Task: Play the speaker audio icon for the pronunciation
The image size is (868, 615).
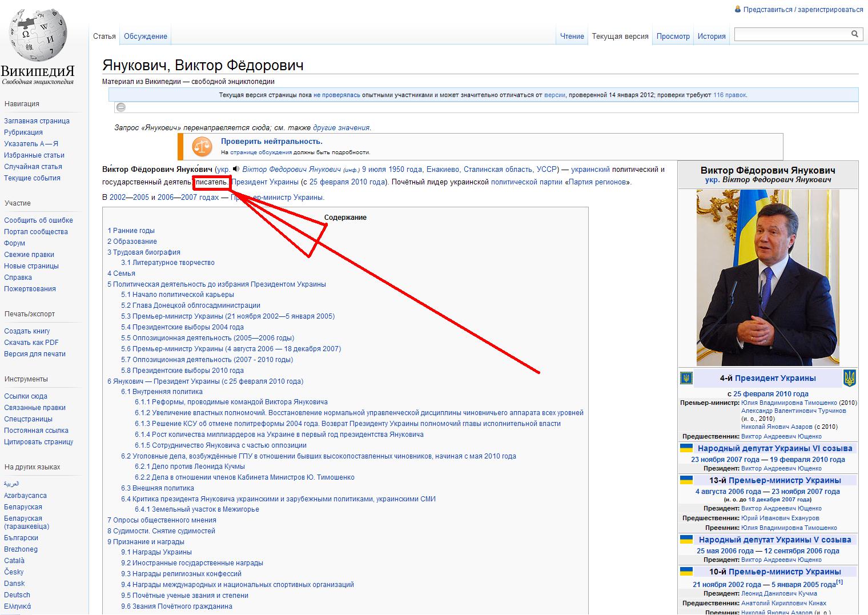Action: [x=236, y=169]
